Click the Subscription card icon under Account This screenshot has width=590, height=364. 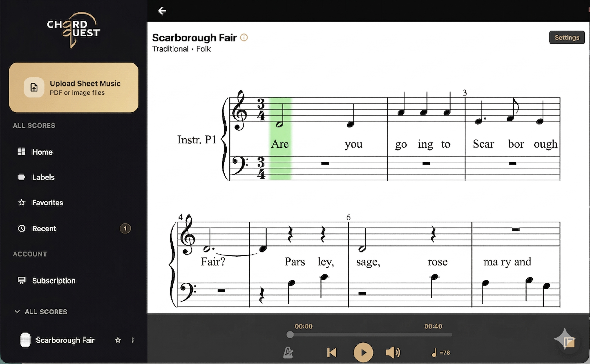[x=22, y=280]
